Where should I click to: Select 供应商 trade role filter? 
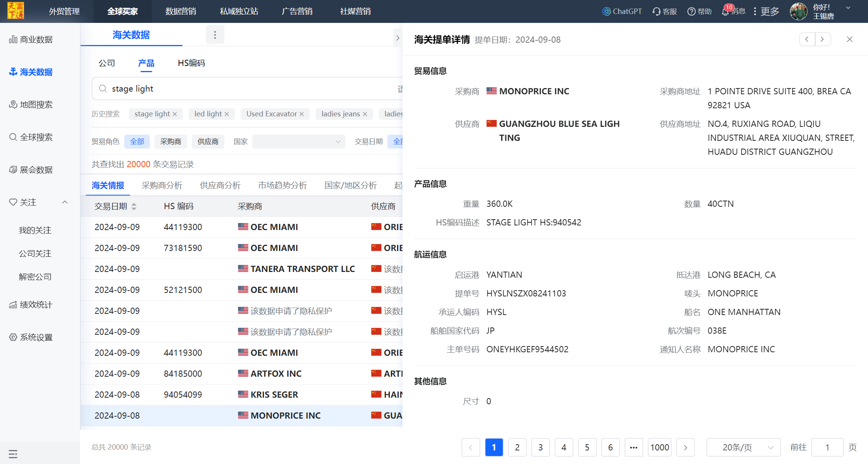(x=208, y=142)
